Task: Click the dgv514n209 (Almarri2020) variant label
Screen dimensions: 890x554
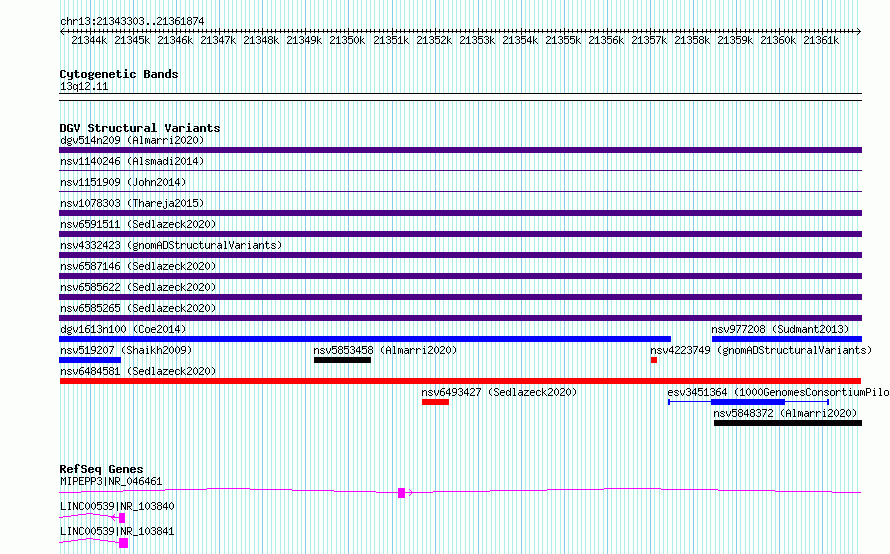Action: tap(132, 140)
